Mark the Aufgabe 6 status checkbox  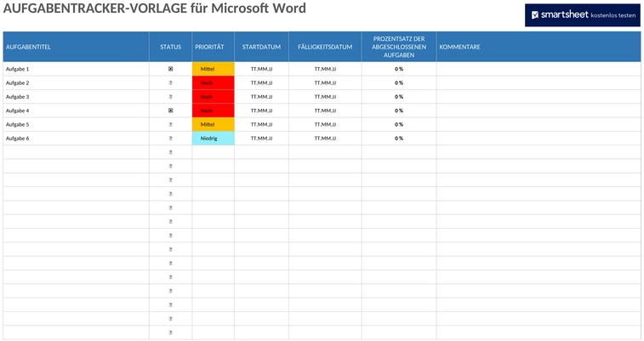click(170, 139)
